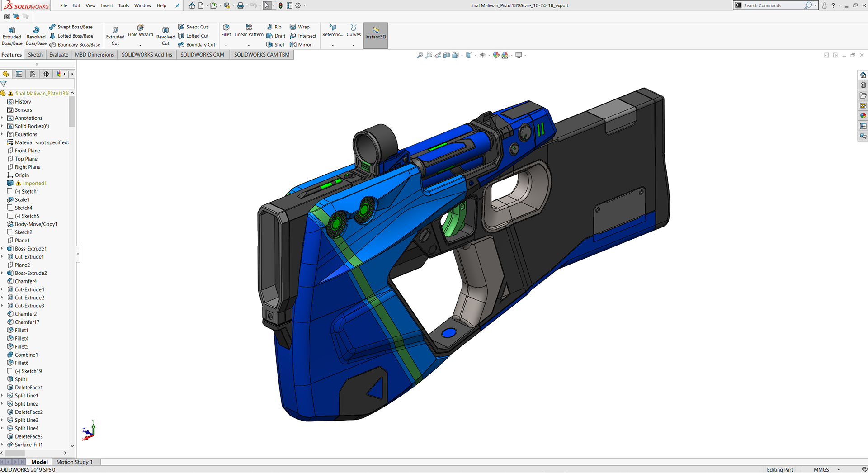
Task: Choose Lofted Boss/Base feature
Action: click(71, 36)
